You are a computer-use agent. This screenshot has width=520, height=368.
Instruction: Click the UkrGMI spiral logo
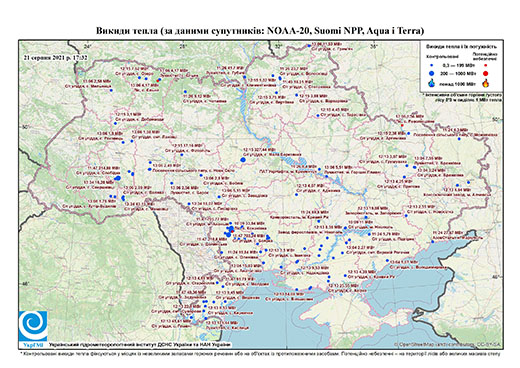click(33, 326)
